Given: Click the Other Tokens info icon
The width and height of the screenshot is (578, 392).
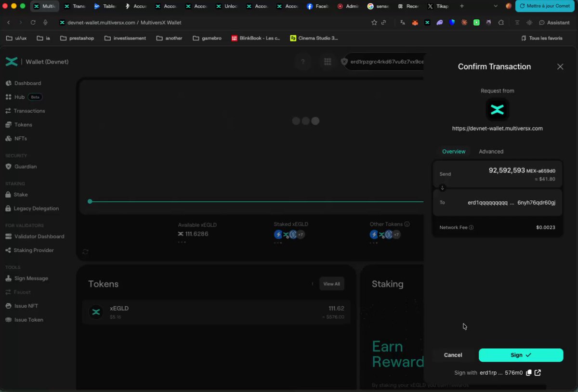Looking at the screenshot, I should coord(407,224).
